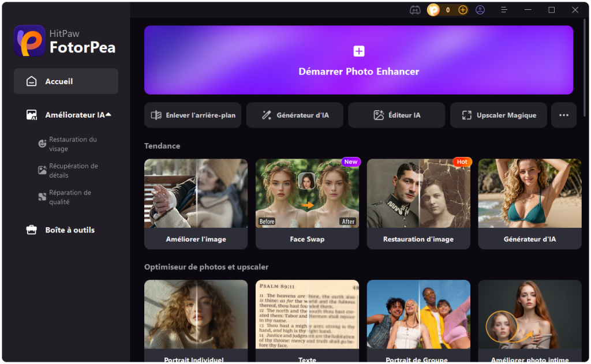Add credits with the plus icon
Screen dimensions: 591x364
point(463,10)
